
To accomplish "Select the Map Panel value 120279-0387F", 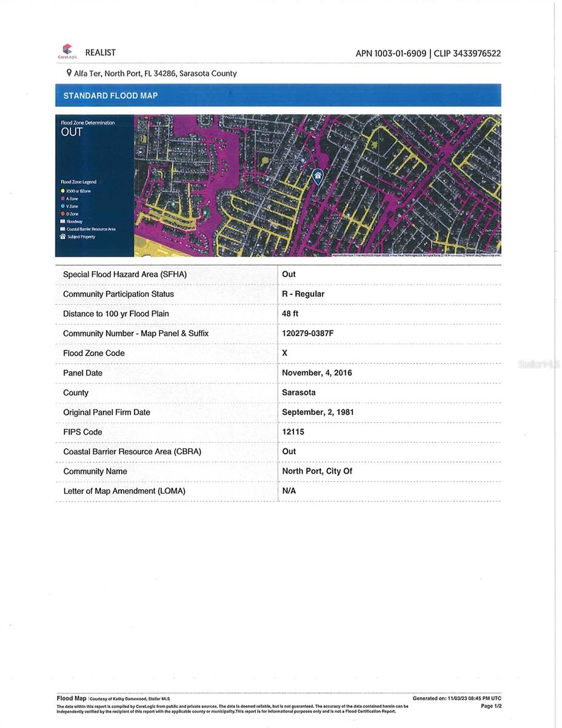I will 307,334.
